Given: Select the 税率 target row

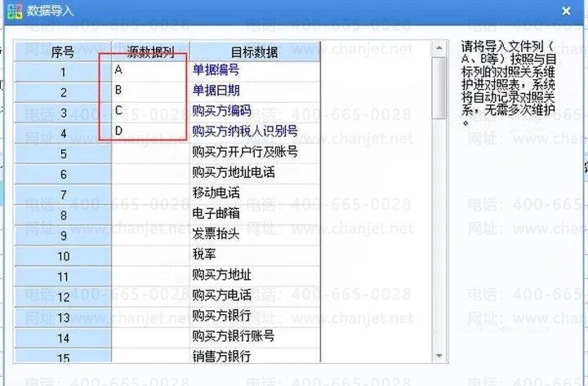Looking at the screenshot, I should [255, 255].
